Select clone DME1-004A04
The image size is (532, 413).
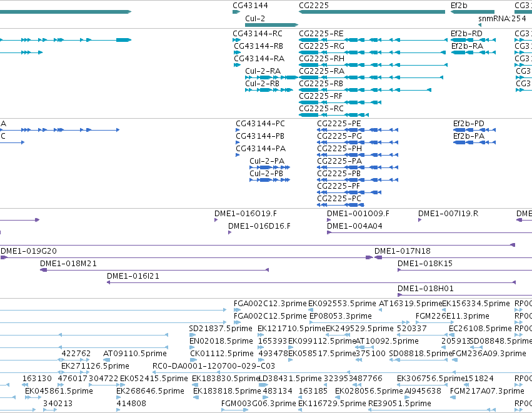coord(354,227)
